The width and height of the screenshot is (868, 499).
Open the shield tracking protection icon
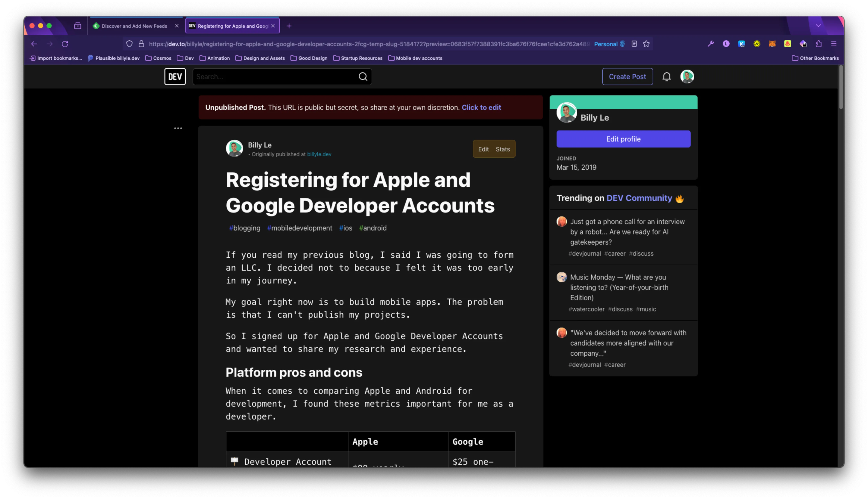pyautogui.click(x=129, y=44)
